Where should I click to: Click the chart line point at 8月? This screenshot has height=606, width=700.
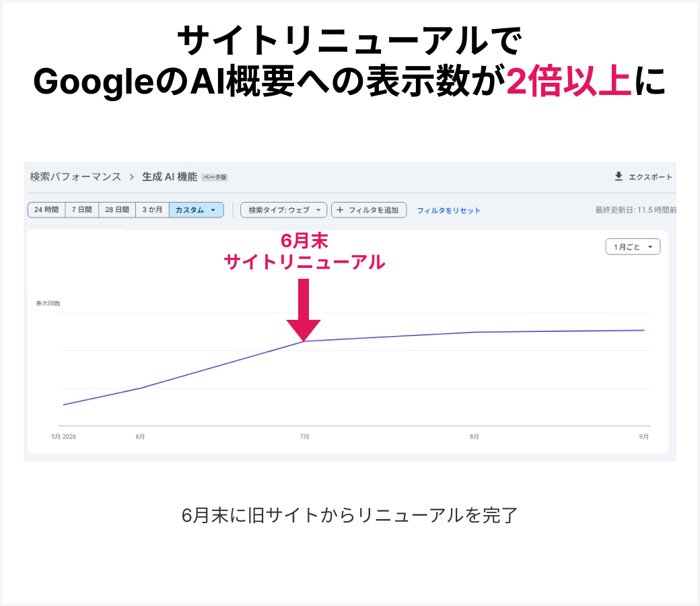(x=474, y=332)
